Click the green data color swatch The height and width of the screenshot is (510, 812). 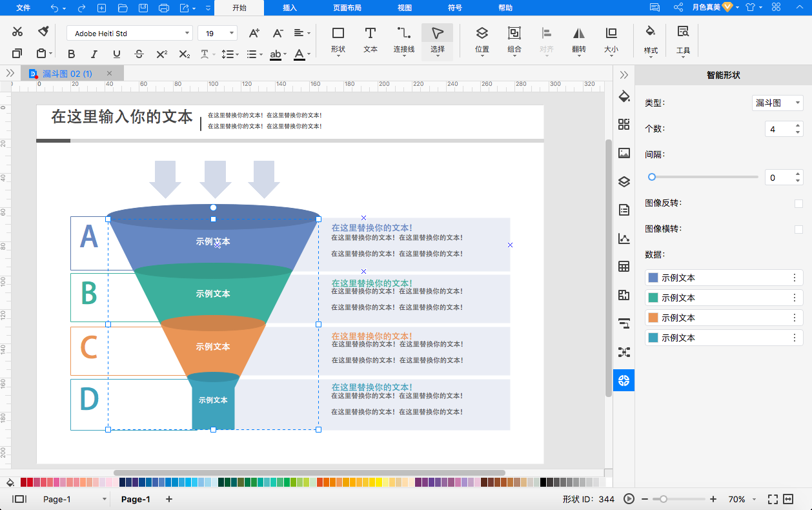click(x=653, y=298)
